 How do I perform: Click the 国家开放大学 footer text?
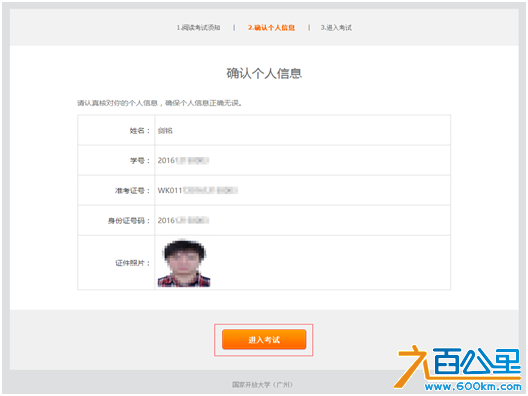tap(262, 384)
